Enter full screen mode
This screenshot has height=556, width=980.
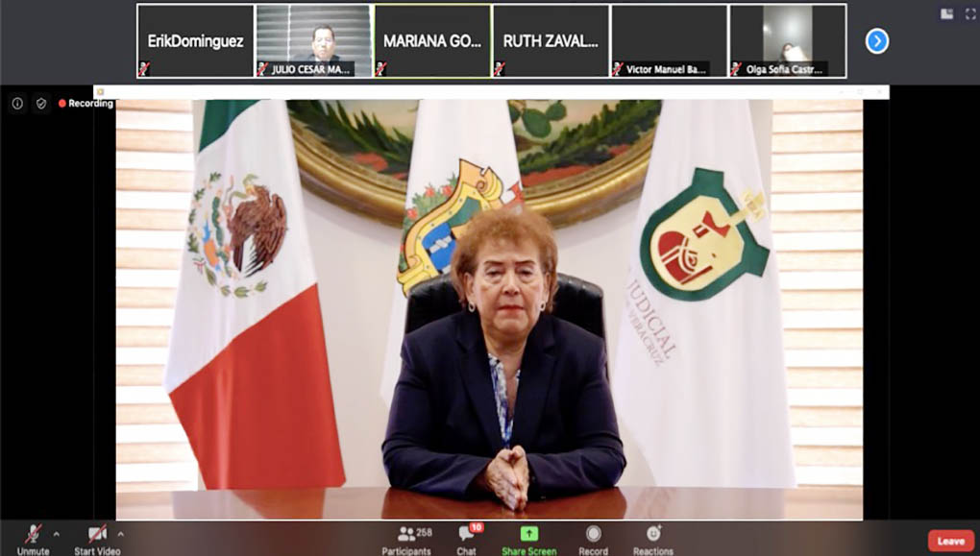(x=968, y=13)
